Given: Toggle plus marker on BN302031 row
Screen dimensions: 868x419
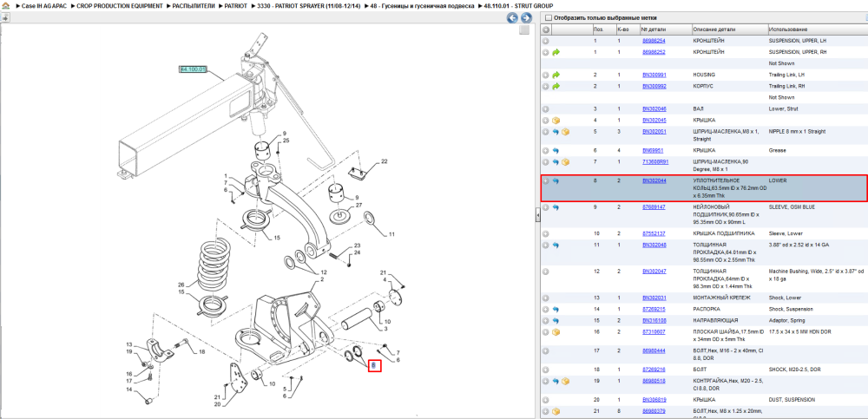Looking at the screenshot, I should click(546, 298).
